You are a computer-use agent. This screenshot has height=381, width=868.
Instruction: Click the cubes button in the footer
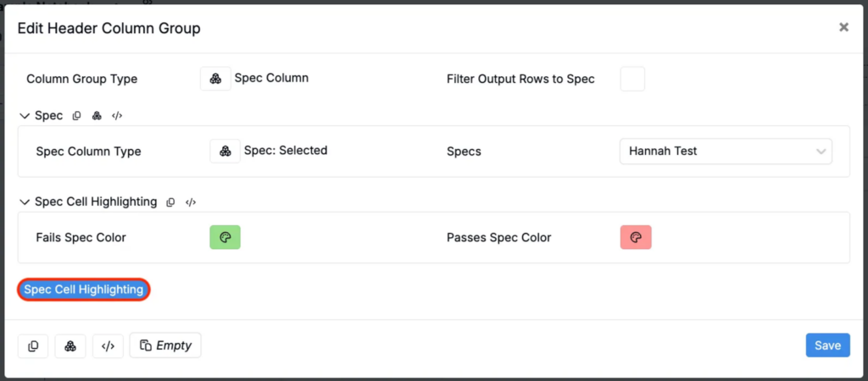(x=70, y=346)
